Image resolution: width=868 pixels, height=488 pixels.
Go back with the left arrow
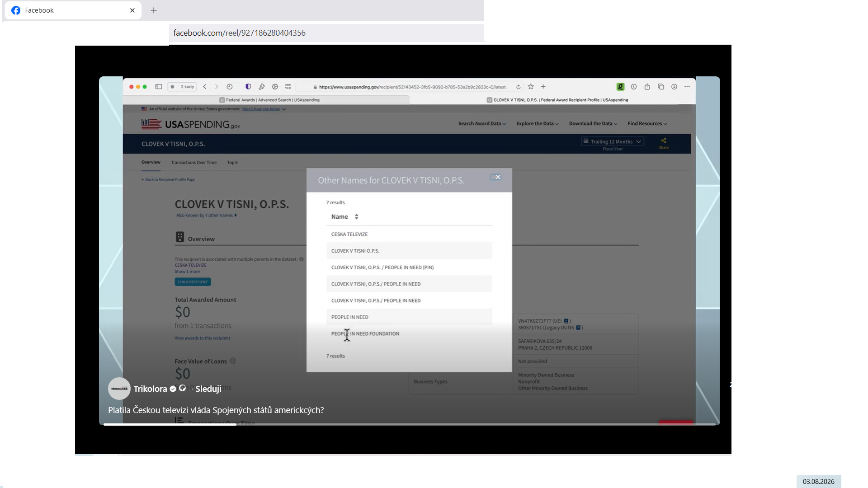tap(205, 87)
